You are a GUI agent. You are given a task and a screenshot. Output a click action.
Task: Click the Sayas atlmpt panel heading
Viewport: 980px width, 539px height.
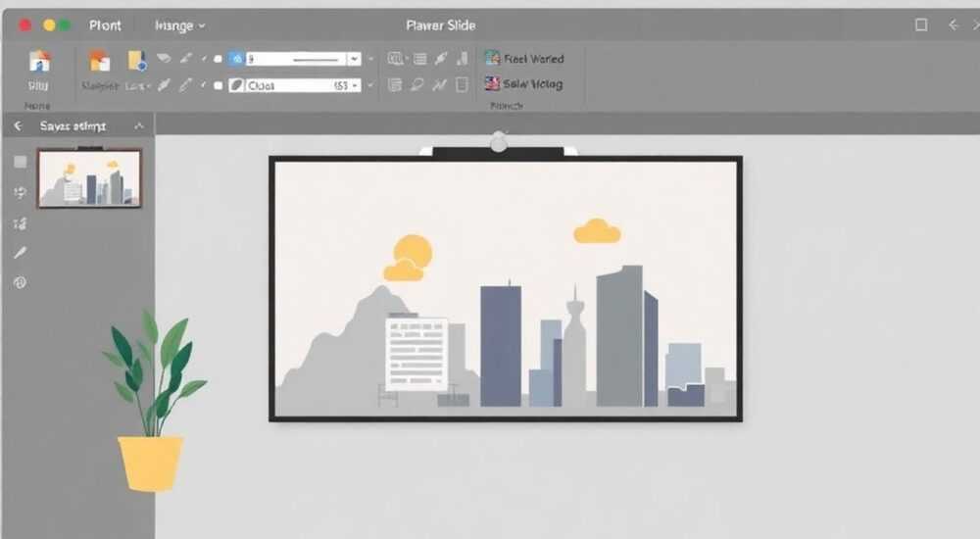pos(73,126)
